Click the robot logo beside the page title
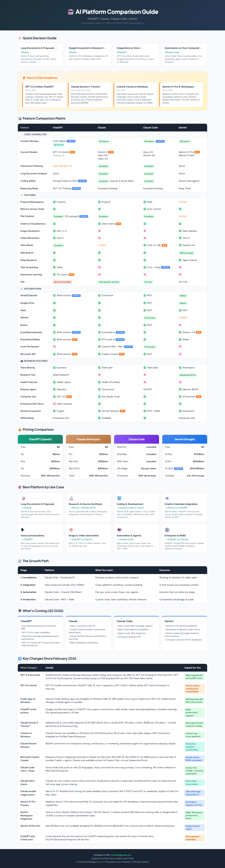This screenshot has height=868, width=225. (70, 12)
